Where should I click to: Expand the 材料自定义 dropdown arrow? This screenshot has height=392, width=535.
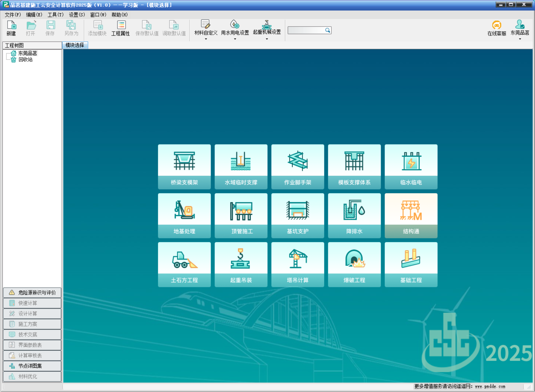click(206, 39)
